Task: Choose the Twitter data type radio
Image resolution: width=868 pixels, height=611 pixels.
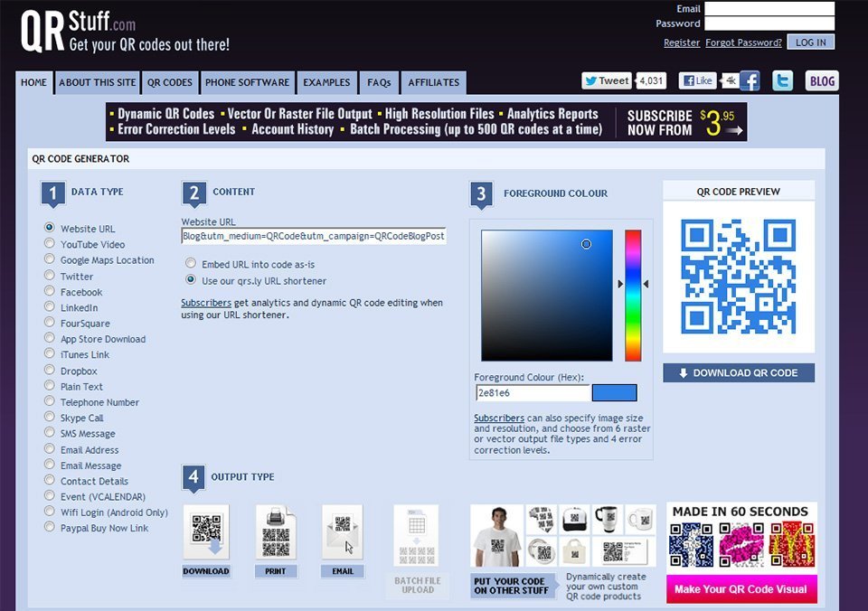Action: (49, 275)
